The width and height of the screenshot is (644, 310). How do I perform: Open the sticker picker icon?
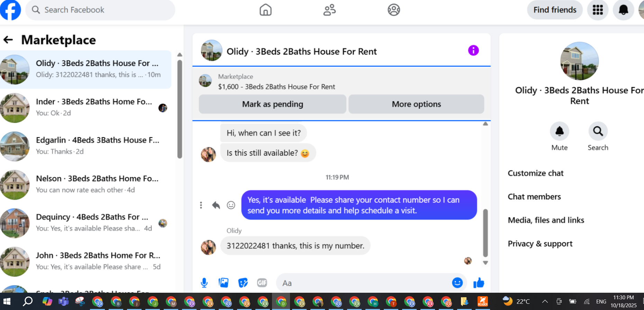pos(243,283)
